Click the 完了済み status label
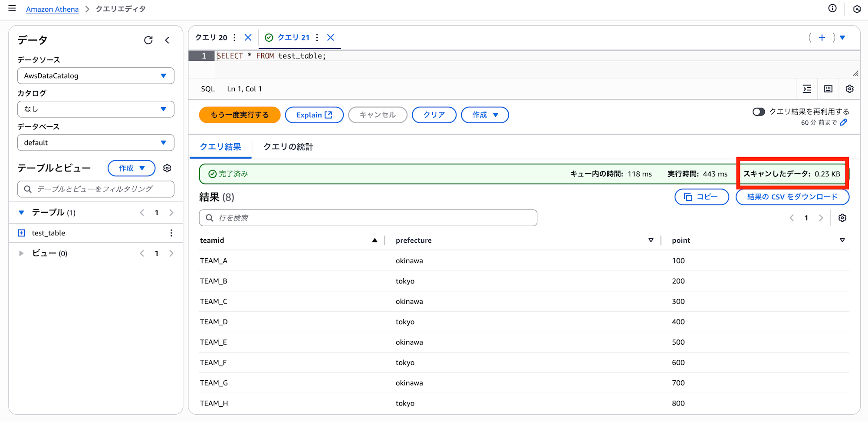 pyautogui.click(x=228, y=174)
